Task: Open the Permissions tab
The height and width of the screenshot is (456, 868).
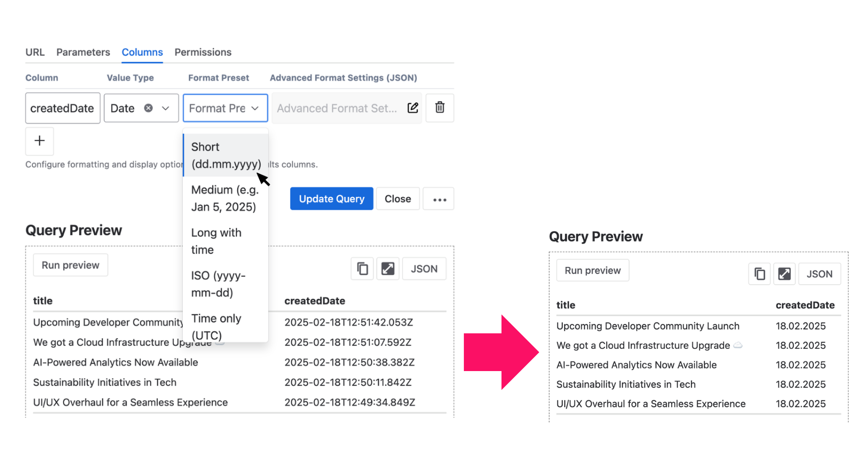Action: pyautogui.click(x=203, y=52)
